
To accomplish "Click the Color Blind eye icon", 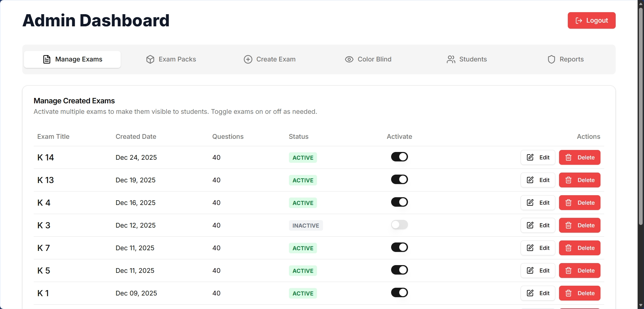I will point(349,59).
